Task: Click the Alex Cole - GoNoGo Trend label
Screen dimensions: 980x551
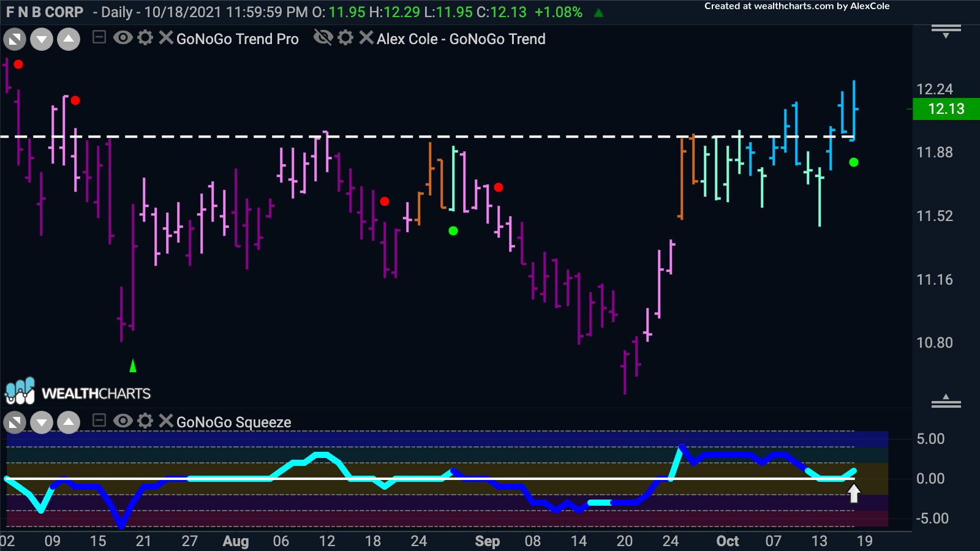Action: 461,39
